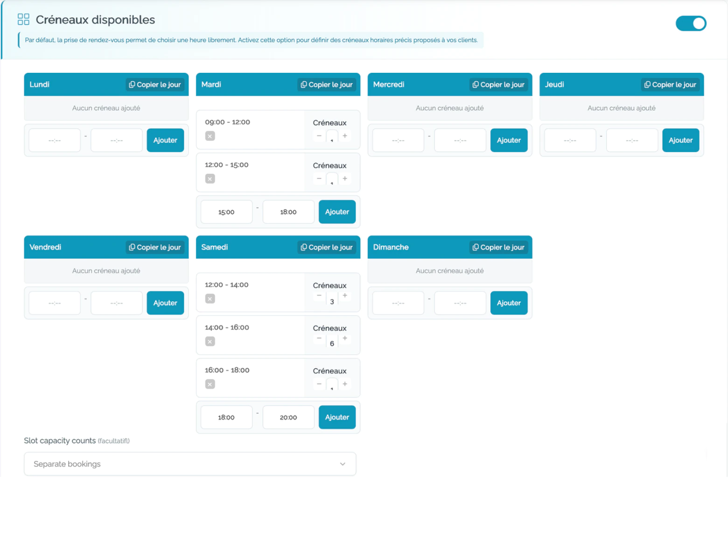The width and height of the screenshot is (728, 560).
Task: Click the Samedi 20:00 end time field
Action: pos(288,417)
